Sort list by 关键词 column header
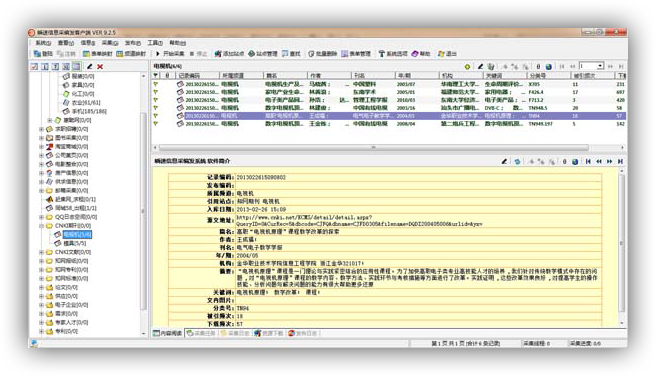Screen dimensions: 656x376 pos(505,76)
